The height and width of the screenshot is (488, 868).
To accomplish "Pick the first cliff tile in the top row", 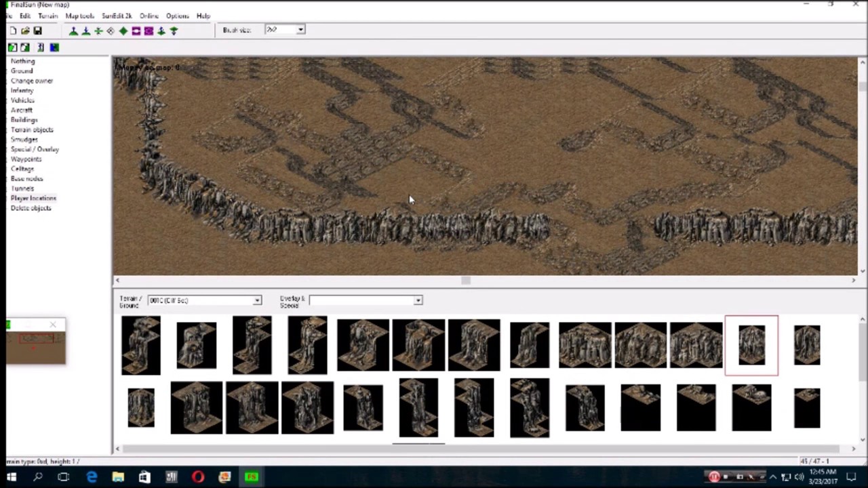I will [x=141, y=345].
